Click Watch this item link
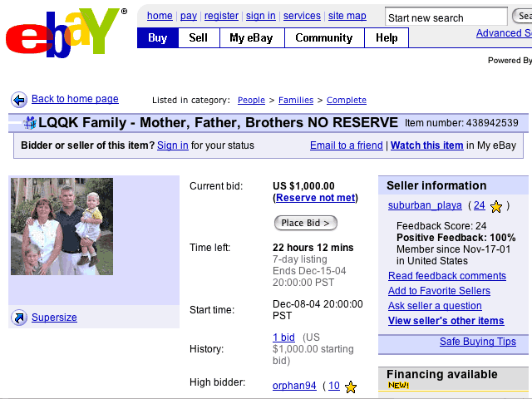Screen dimensions: 532x399 click(427, 145)
